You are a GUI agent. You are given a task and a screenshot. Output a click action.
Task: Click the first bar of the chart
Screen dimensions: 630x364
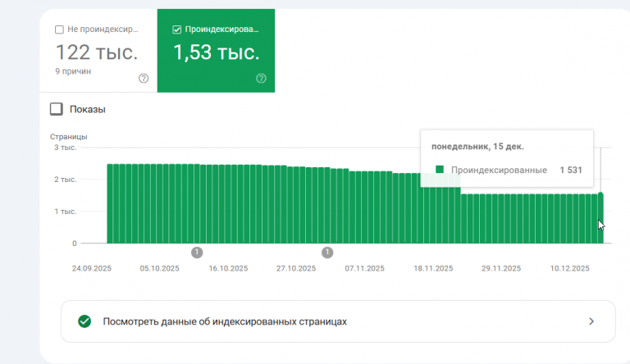point(110,203)
